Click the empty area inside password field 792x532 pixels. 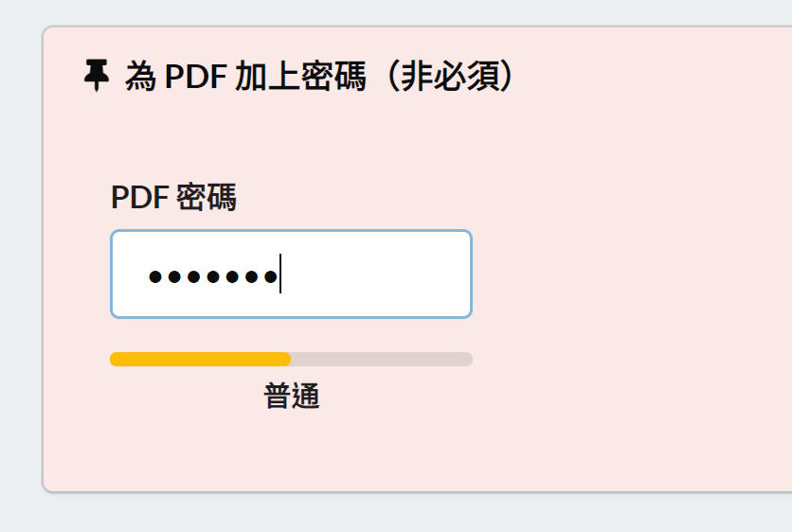(376, 275)
